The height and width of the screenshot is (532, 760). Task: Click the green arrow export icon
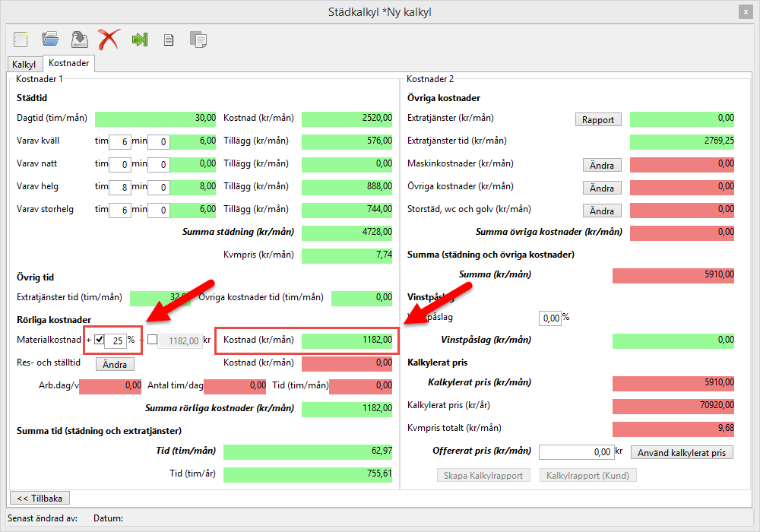139,40
